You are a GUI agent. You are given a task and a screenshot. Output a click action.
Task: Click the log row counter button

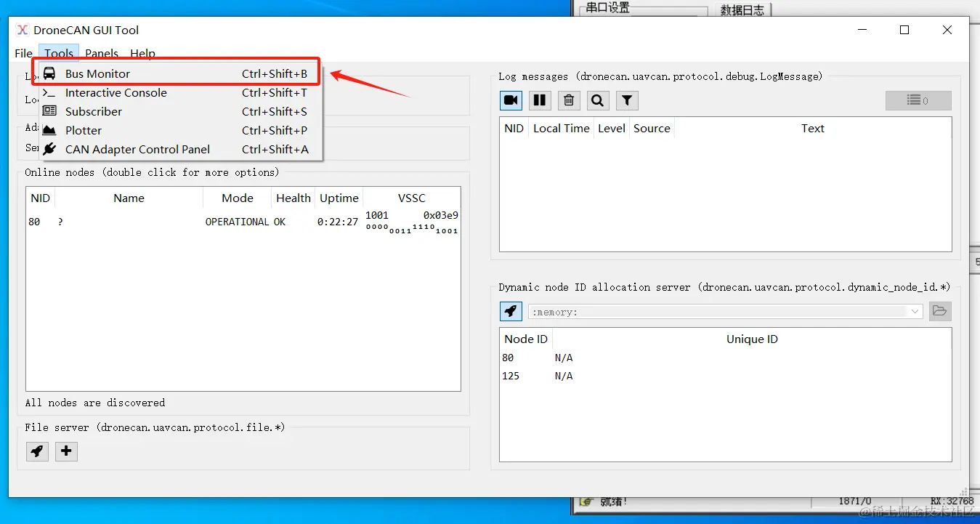coord(918,100)
